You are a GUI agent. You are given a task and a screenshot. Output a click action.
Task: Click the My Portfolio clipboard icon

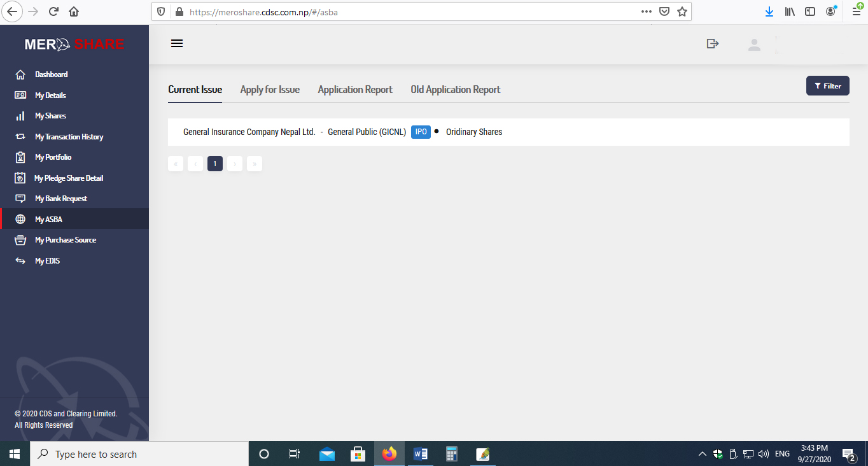pyautogui.click(x=20, y=157)
